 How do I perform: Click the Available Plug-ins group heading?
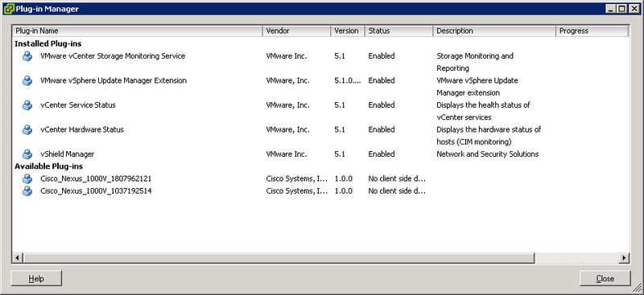(x=49, y=166)
